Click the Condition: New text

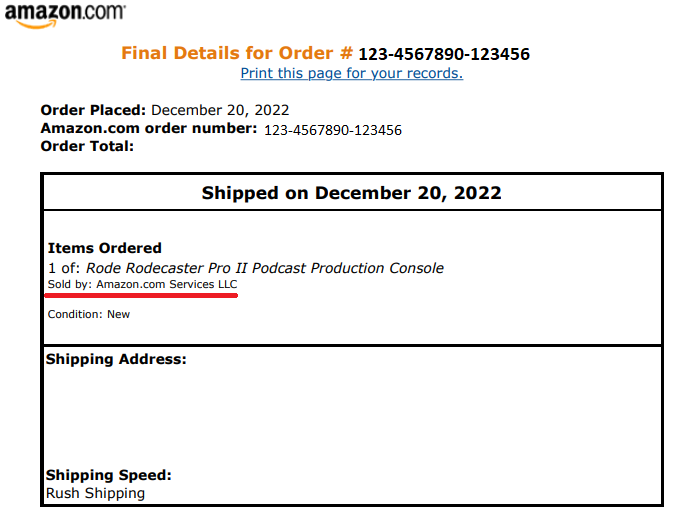click(89, 314)
